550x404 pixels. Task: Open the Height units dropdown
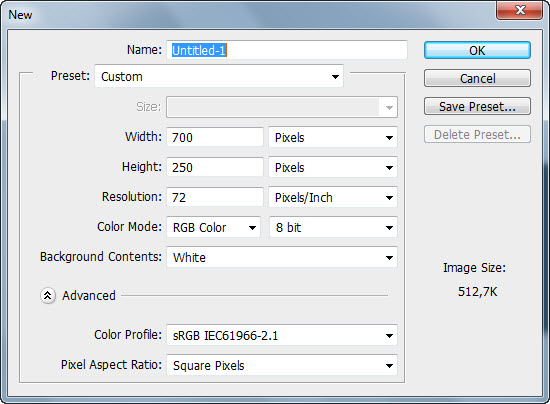(x=333, y=167)
